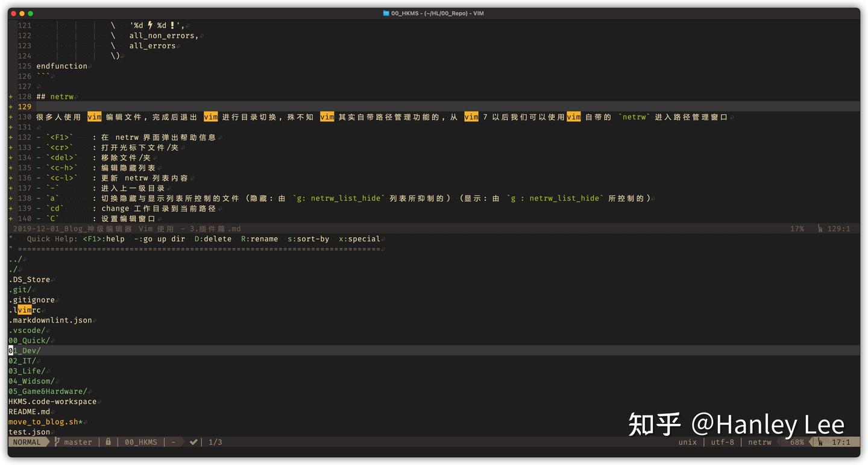Click the 00_HKMS section in statusline
This screenshot has height=465, width=868.
[140, 441]
